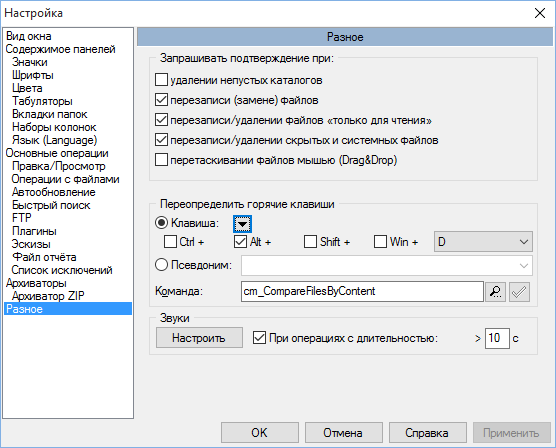Click the duration seconds field showing 10
This screenshot has width=556, height=448.
(497, 338)
